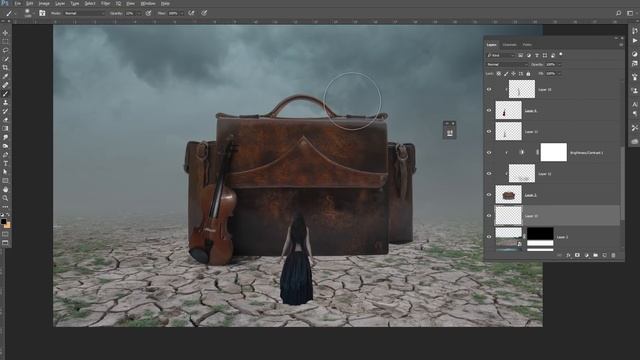Select the Zoom tool

coord(5,198)
